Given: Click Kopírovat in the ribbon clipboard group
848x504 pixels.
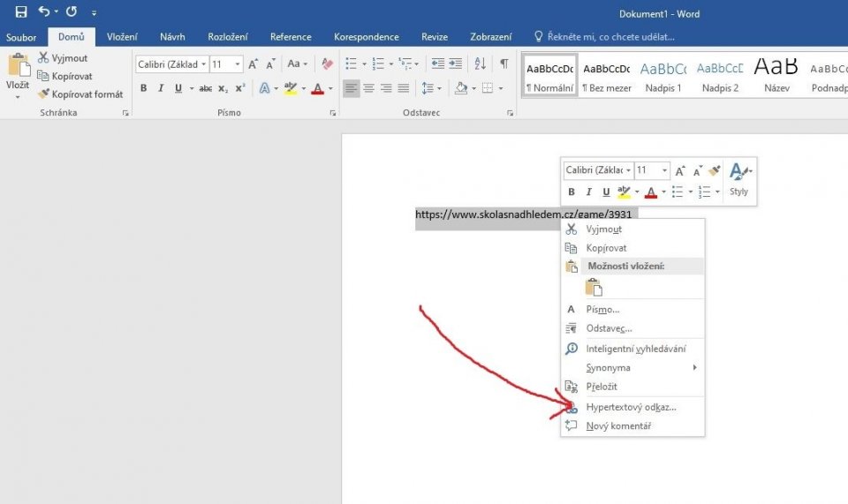Looking at the screenshot, I should 64,76.
